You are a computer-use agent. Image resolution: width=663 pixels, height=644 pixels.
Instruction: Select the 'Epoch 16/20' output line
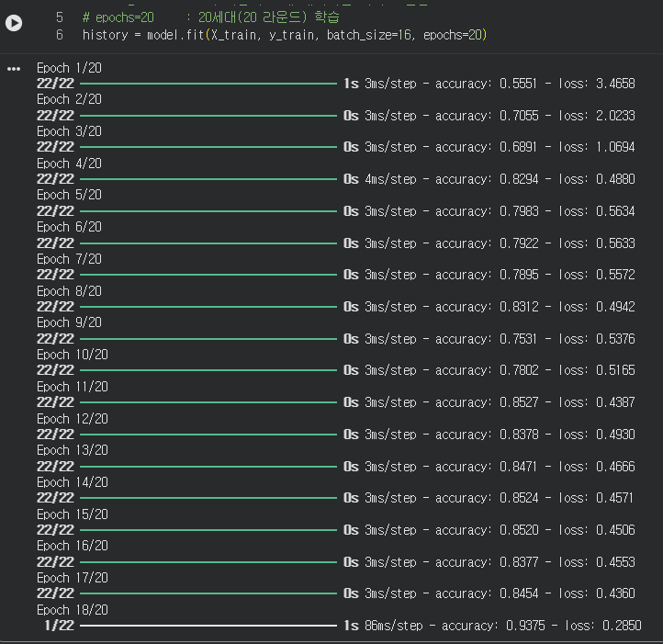pyautogui.click(x=73, y=546)
